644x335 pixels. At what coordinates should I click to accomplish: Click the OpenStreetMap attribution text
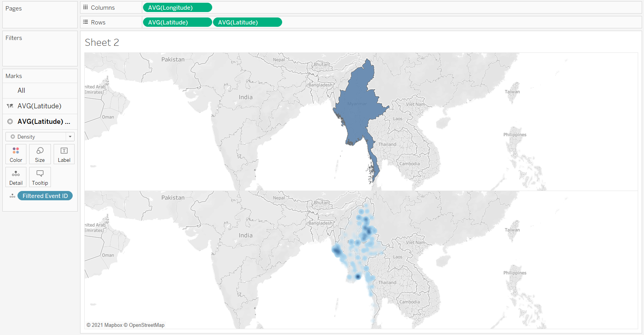(146, 325)
